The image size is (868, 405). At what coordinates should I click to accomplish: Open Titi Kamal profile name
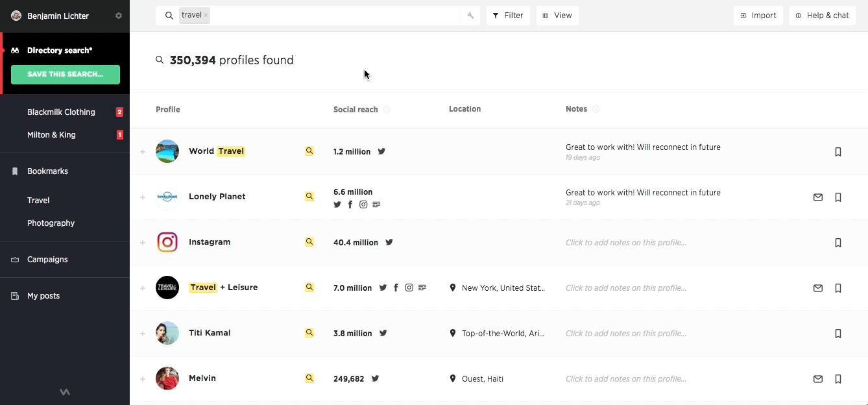[210, 333]
